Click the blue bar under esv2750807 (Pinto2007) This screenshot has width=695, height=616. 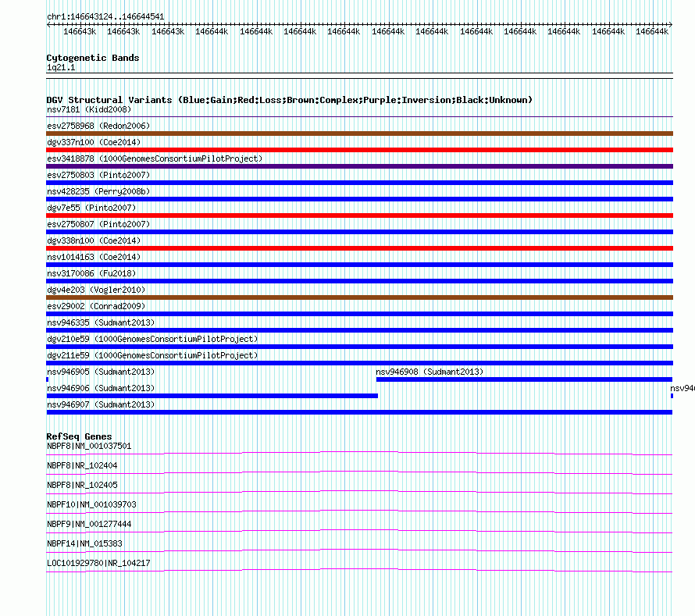point(359,232)
